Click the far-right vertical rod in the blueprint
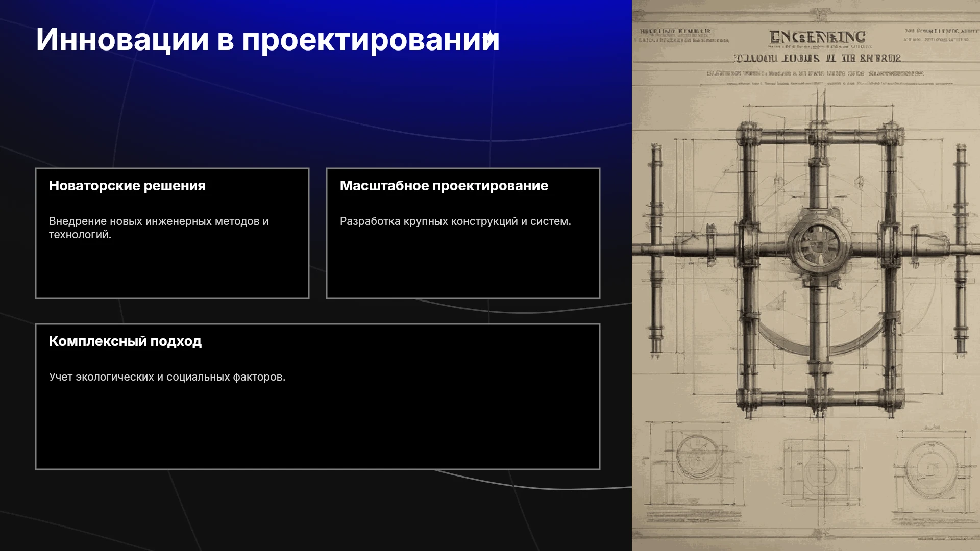 961,248
